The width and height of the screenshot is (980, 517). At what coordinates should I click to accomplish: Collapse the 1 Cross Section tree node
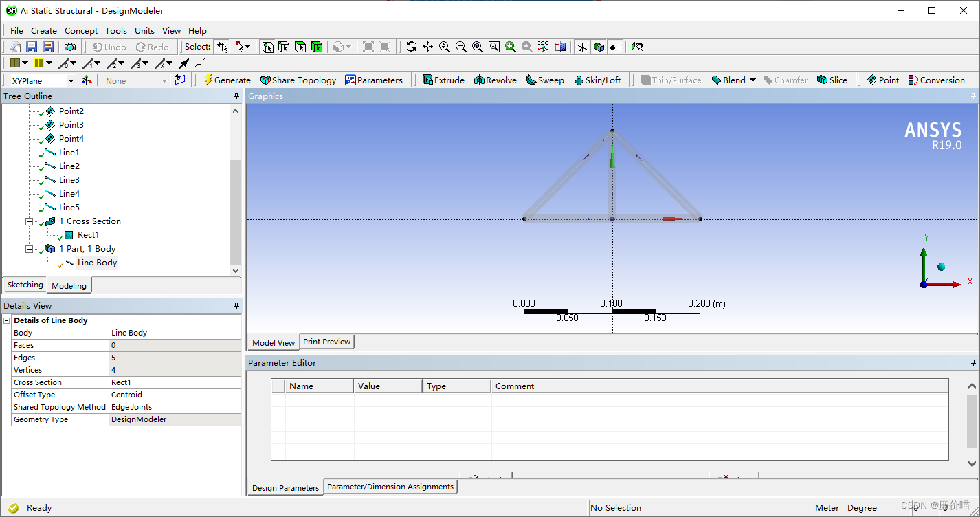[30, 221]
